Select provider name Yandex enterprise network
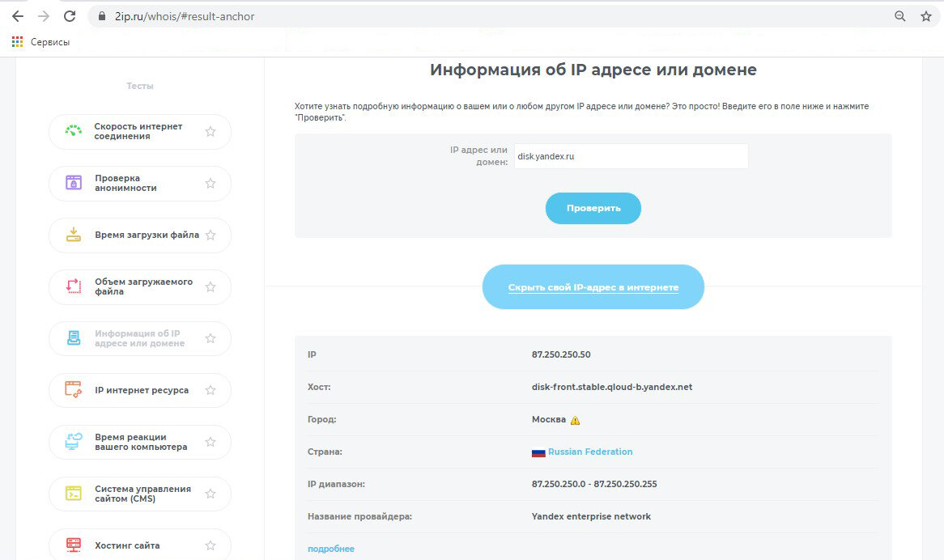 [x=591, y=516]
